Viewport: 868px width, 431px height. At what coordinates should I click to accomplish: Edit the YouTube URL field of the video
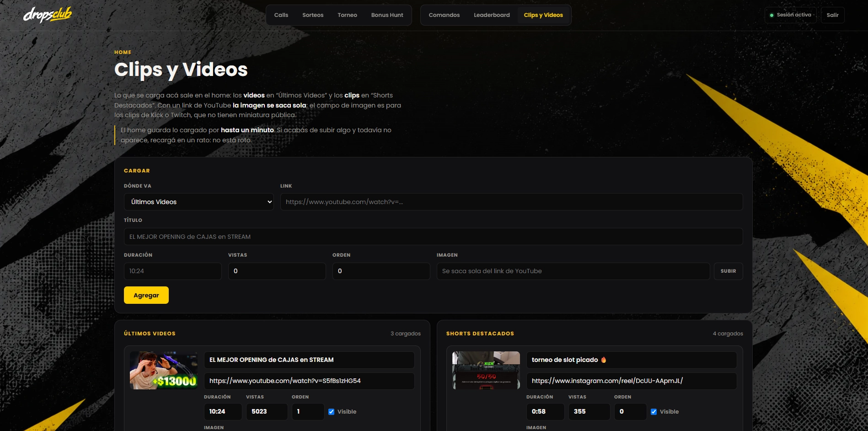[x=309, y=381]
